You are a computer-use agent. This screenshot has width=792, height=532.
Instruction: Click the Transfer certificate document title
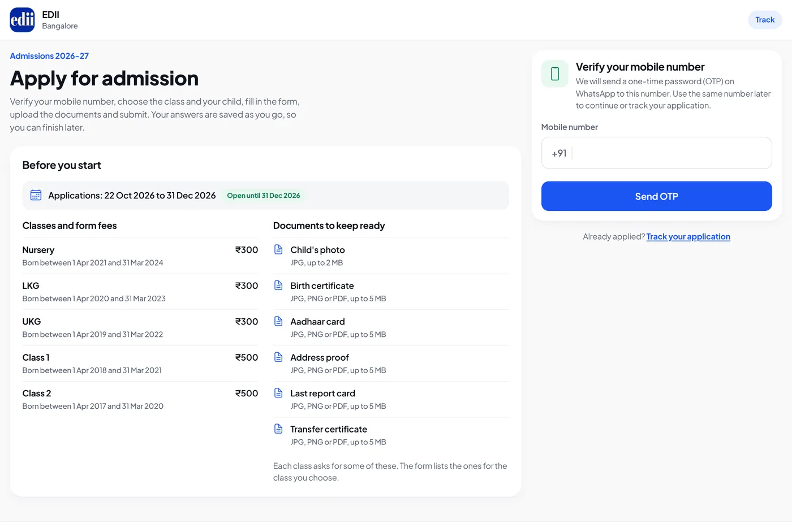point(329,429)
